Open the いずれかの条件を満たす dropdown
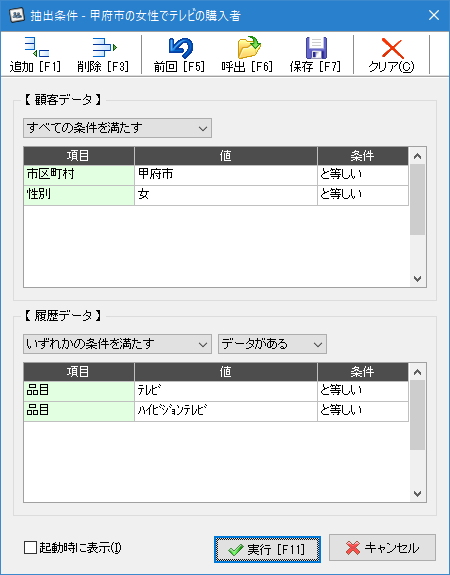 tap(117, 344)
